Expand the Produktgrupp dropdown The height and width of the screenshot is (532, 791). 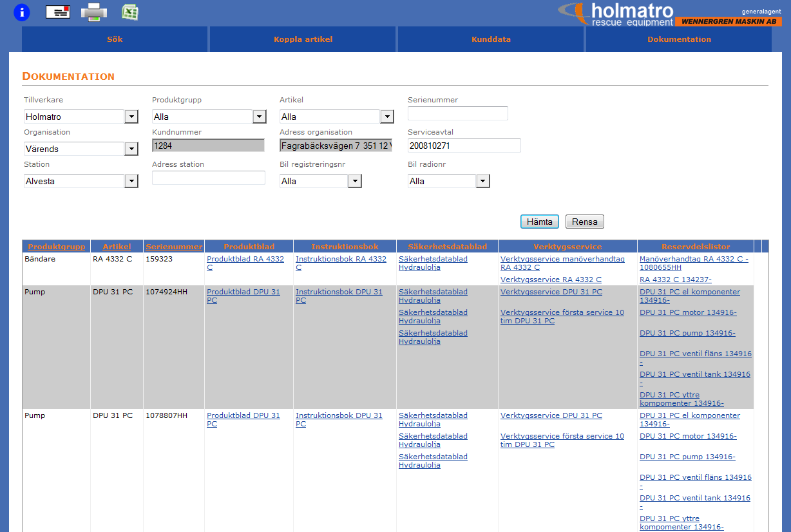click(x=259, y=117)
